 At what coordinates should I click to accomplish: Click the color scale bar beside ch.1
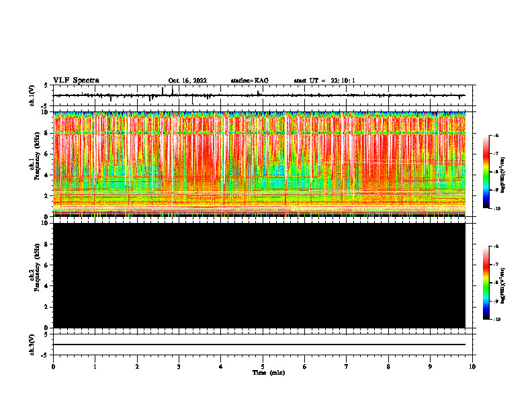pos(486,172)
